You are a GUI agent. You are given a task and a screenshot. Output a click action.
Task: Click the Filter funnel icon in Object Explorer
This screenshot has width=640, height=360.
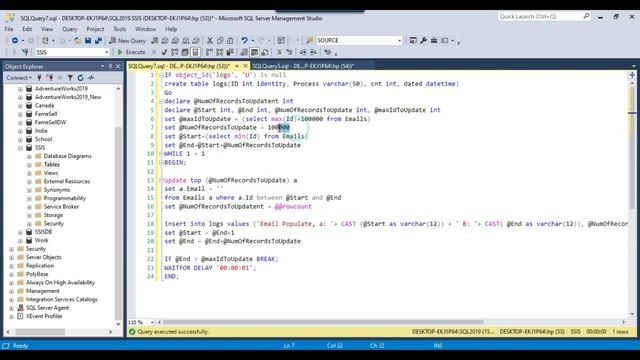tap(70, 78)
